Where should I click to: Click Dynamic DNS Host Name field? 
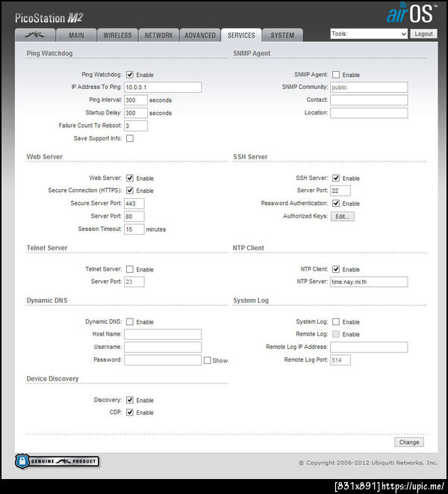(x=163, y=334)
